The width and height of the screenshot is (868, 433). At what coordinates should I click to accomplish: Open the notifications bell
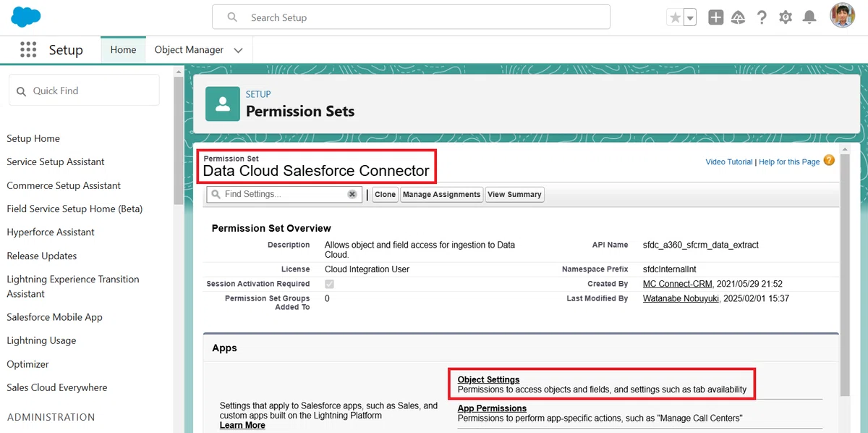click(809, 17)
